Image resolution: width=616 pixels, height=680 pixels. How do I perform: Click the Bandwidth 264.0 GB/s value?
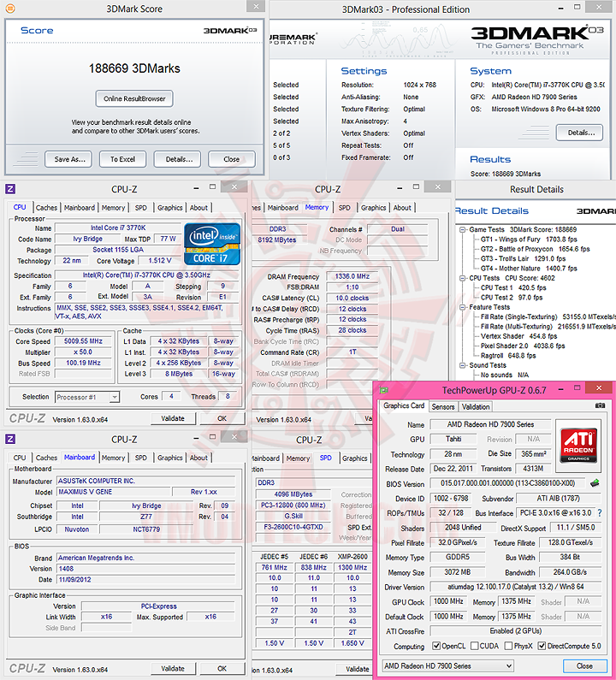(x=570, y=572)
